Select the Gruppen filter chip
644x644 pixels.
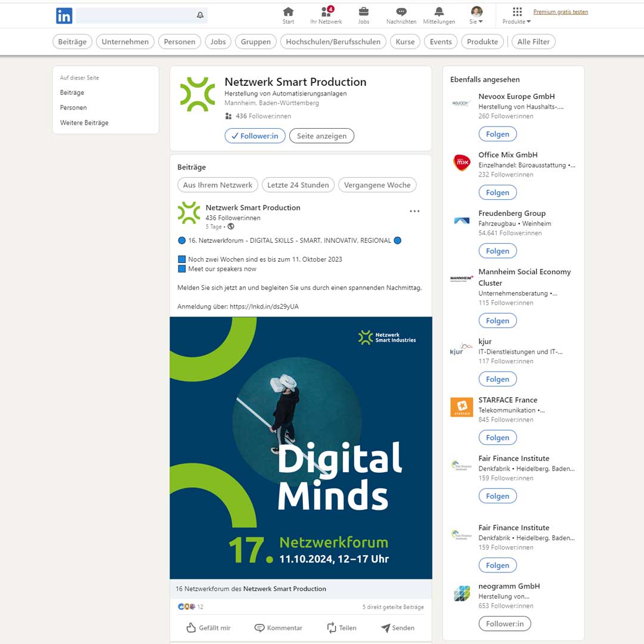pyautogui.click(x=255, y=42)
